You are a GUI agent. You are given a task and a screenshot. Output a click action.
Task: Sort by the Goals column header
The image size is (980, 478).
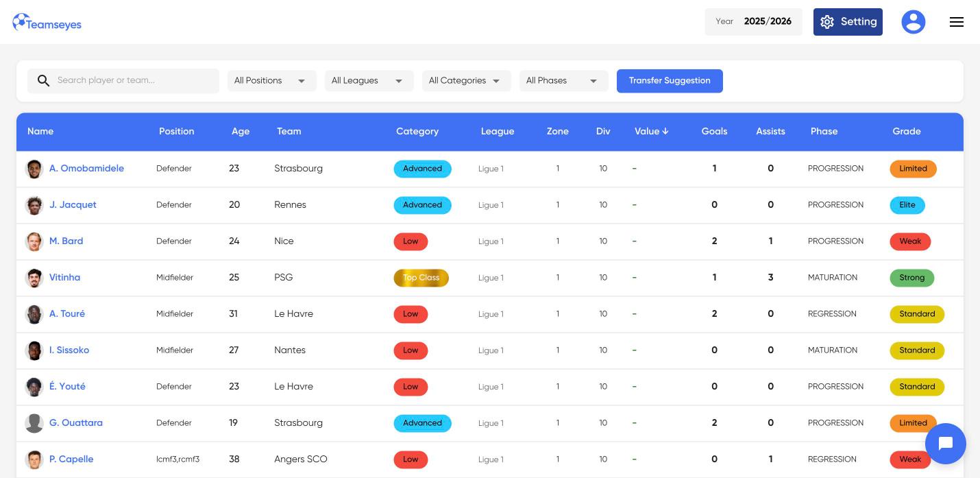[x=714, y=132]
